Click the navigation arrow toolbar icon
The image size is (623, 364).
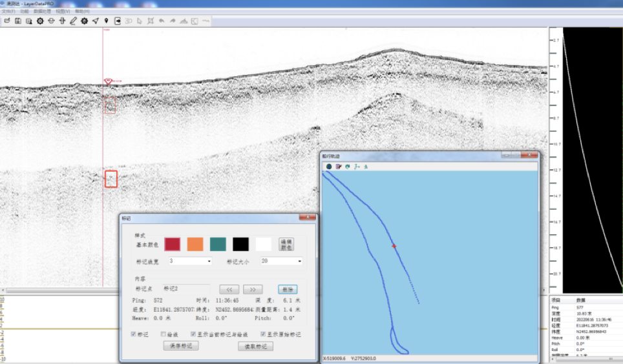[x=95, y=21]
